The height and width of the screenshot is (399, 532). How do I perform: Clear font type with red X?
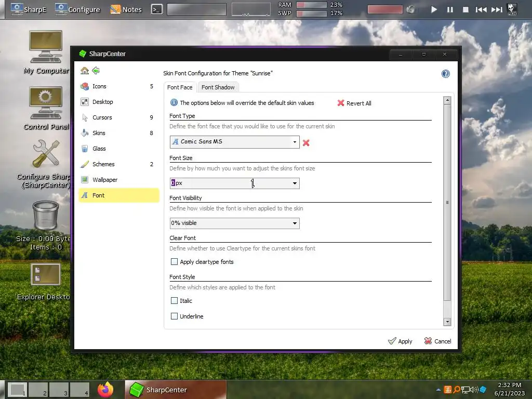click(306, 143)
